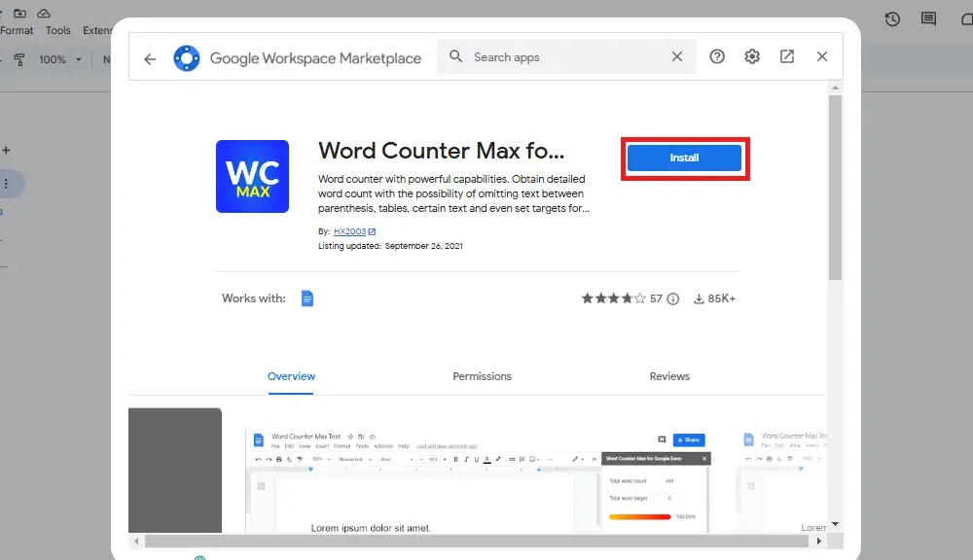This screenshot has width=973, height=560.
Task: Click the Docs outline three-dot icon
Action: pos(6,184)
